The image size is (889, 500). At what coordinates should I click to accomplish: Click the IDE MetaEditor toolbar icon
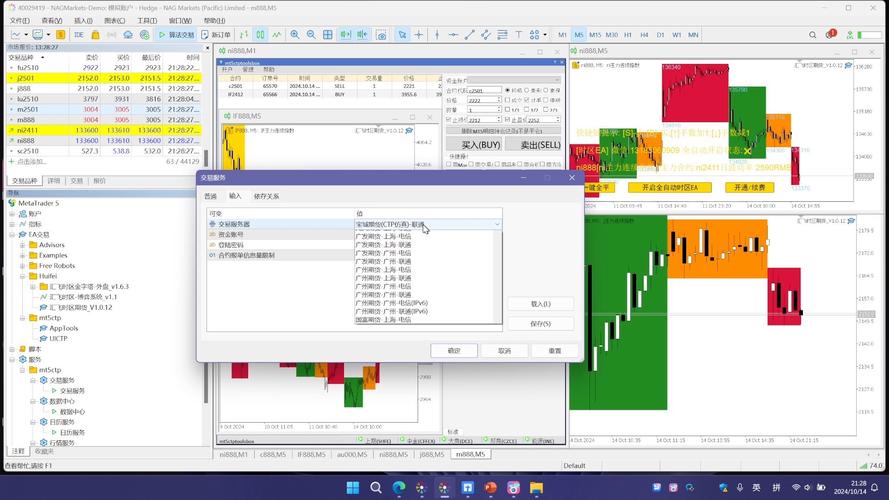click(x=78, y=35)
